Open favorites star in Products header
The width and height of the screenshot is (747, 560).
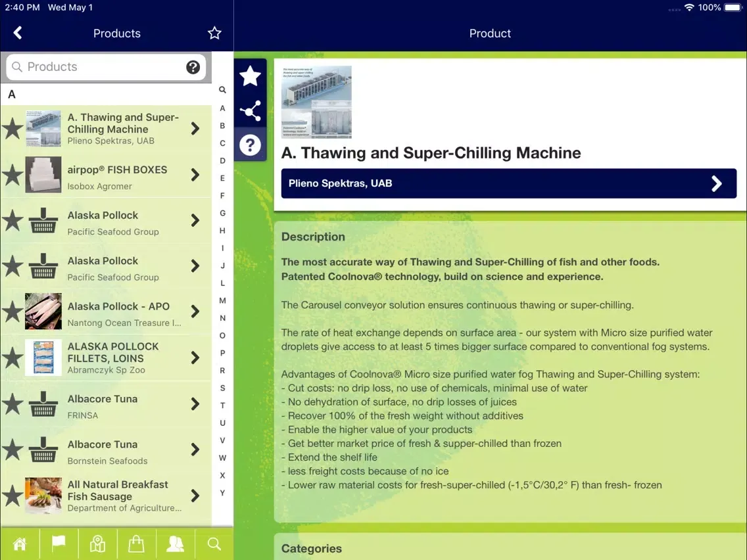tap(214, 33)
